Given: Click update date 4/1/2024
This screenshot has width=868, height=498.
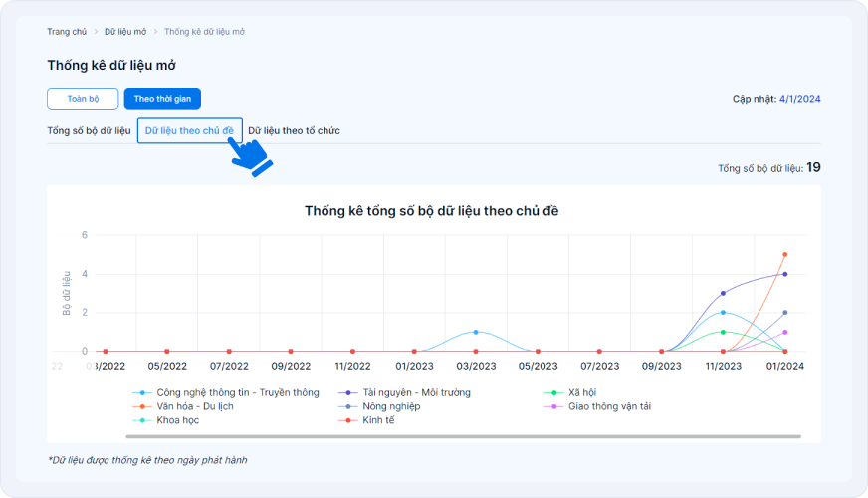Looking at the screenshot, I should (800, 99).
